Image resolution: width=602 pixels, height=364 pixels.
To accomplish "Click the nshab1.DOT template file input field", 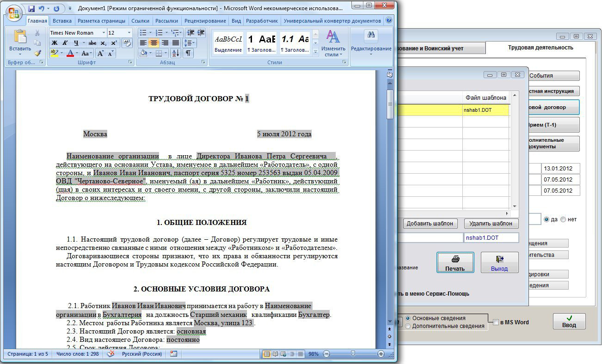I will [491, 237].
